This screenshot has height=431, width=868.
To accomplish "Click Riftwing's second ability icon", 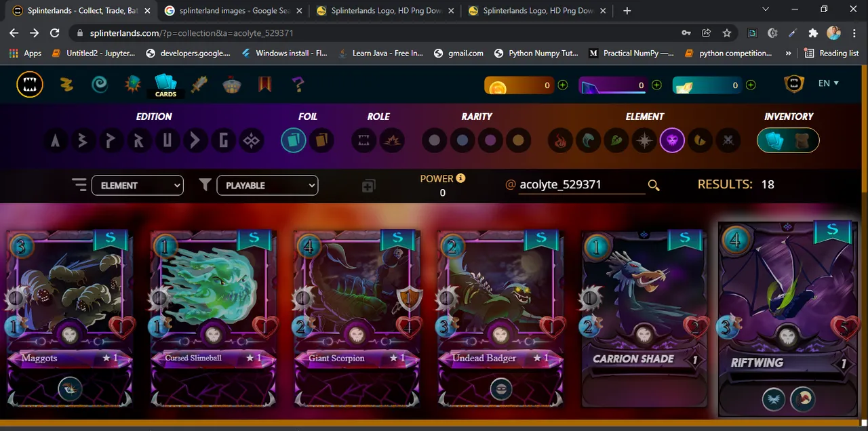I will (x=803, y=399).
